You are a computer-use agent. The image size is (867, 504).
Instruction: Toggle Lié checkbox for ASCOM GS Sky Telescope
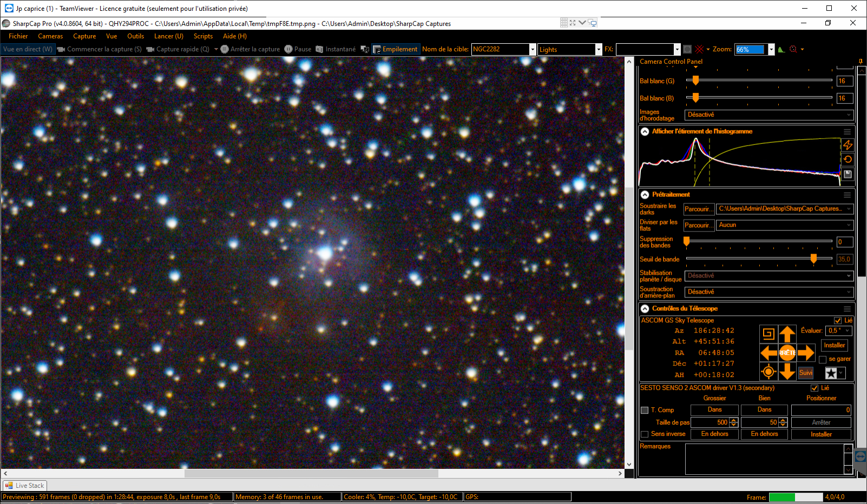838,321
